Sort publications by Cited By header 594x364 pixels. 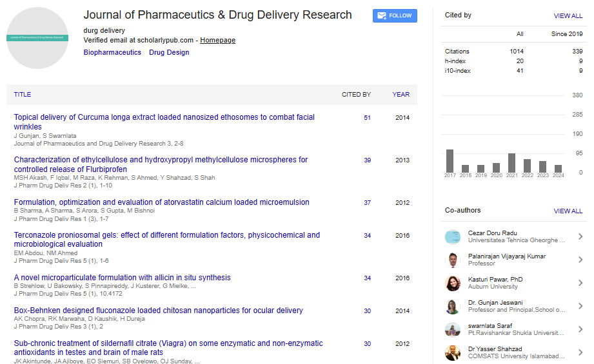356,95
